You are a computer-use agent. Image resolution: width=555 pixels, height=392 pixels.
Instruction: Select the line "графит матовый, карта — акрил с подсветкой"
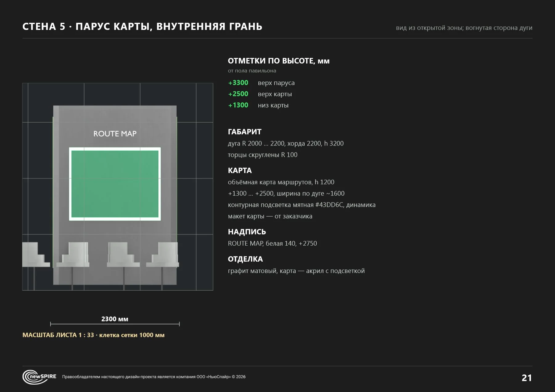point(296,271)
